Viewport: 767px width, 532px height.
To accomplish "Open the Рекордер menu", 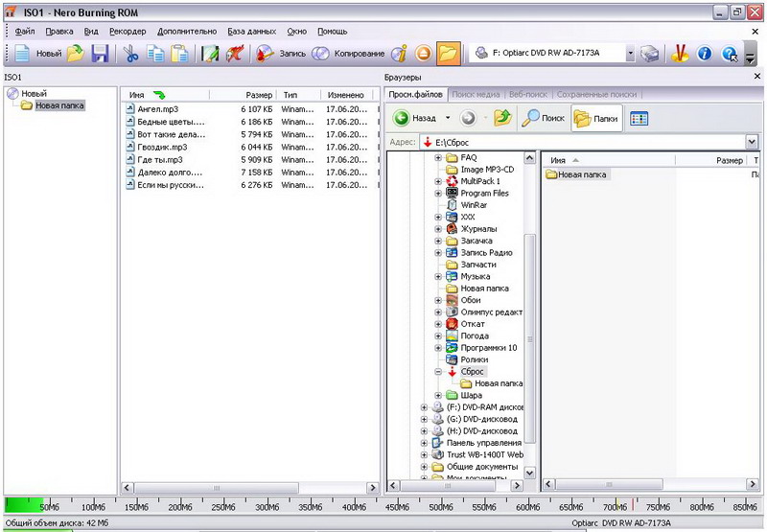I will [128, 32].
